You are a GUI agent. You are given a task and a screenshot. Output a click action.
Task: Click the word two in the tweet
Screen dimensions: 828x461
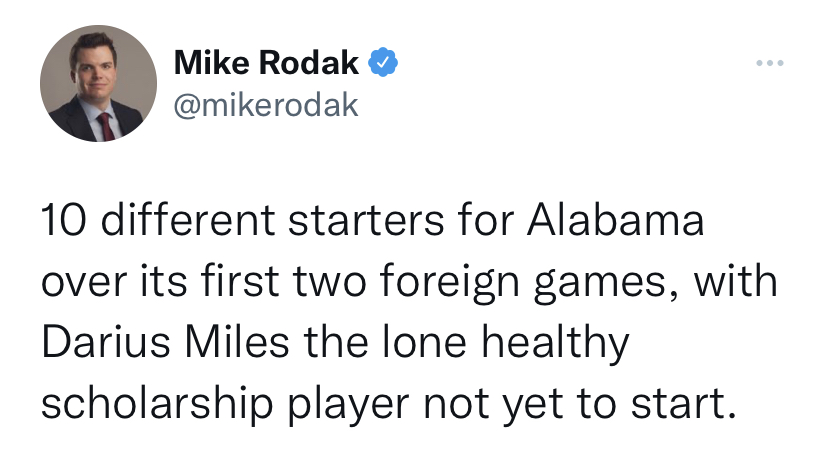click(x=330, y=281)
